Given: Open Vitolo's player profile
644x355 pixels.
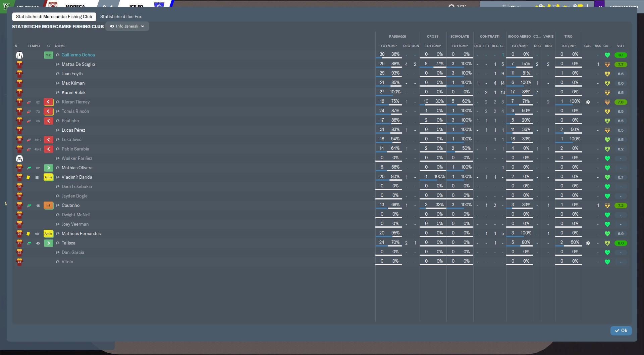Looking at the screenshot, I should pos(67,262).
